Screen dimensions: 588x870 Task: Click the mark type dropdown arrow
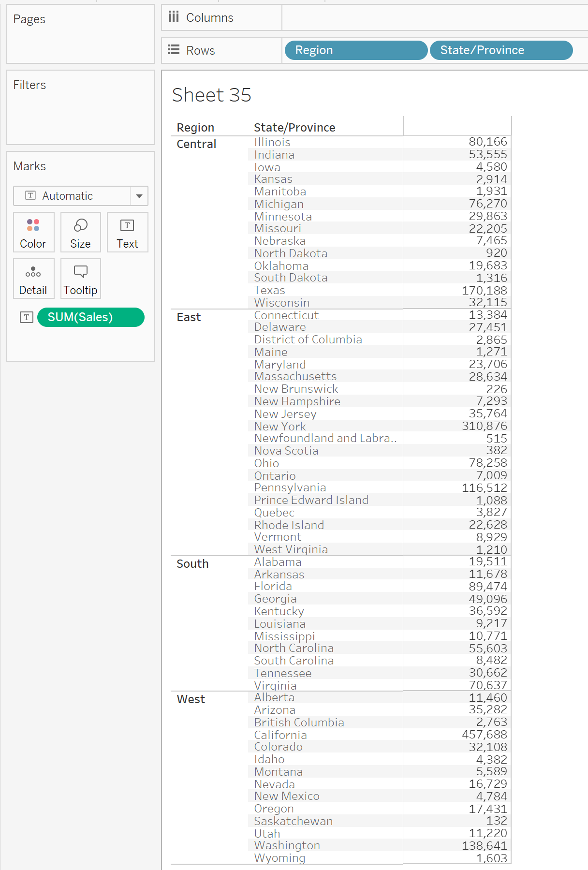(139, 196)
